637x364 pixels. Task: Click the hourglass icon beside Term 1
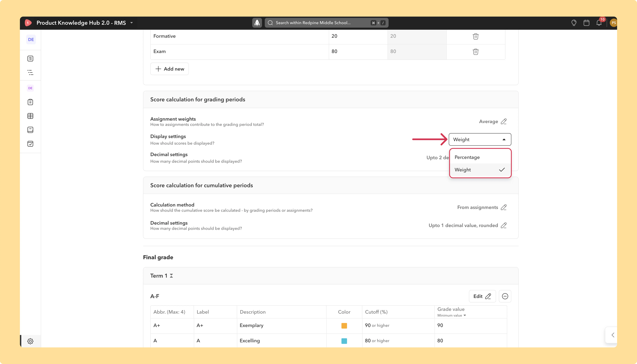pyautogui.click(x=171, y=276)
